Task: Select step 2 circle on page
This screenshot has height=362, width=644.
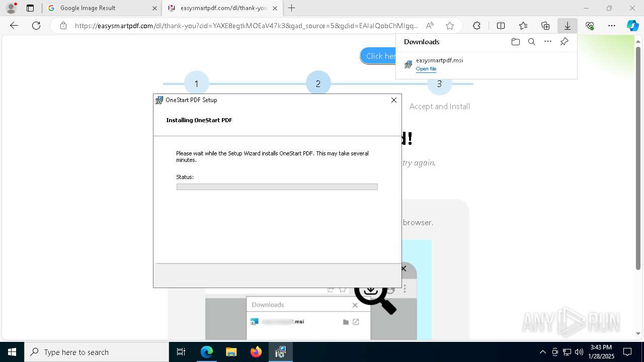Action: 318,83
